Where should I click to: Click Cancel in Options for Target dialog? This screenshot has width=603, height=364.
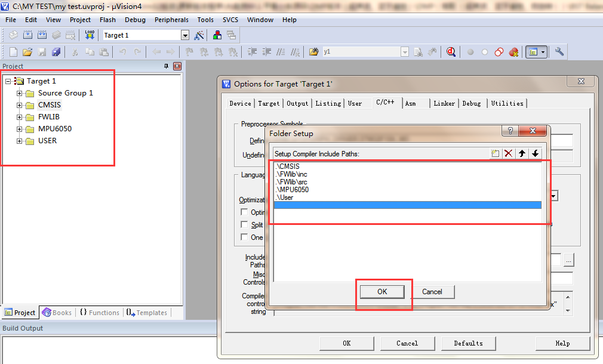click(407, 343)
